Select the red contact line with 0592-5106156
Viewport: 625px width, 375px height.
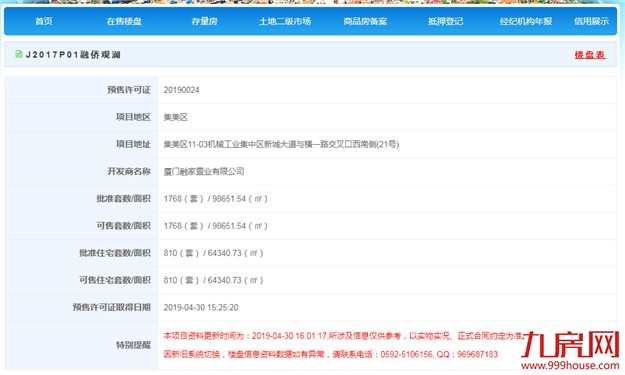(331, 354)
